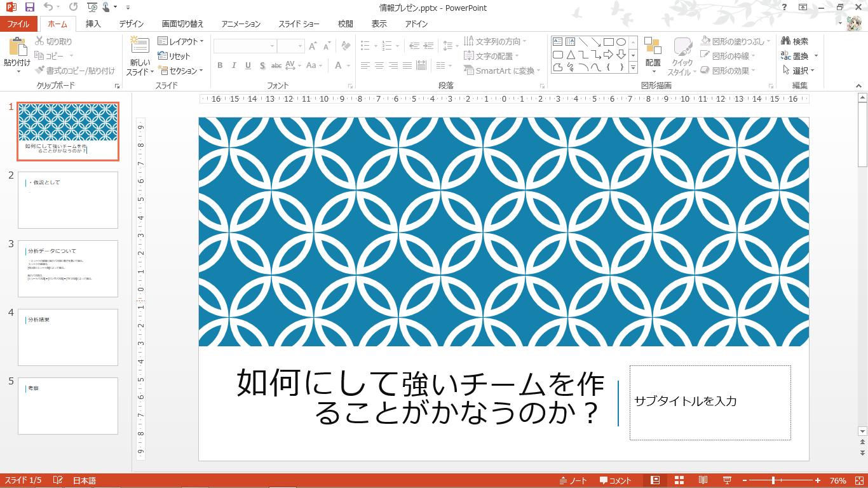Open the Section (セクション) dropdown
868x488 pixels.
(181, 71)
